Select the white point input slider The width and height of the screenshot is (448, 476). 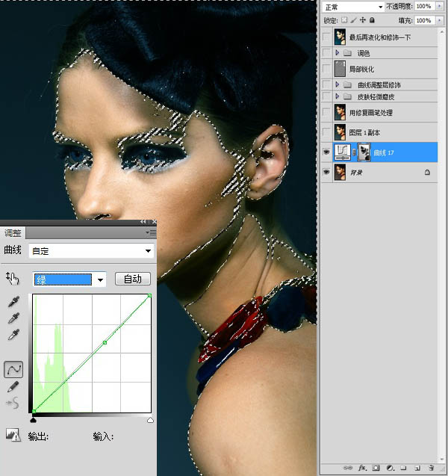coord(150,420)
